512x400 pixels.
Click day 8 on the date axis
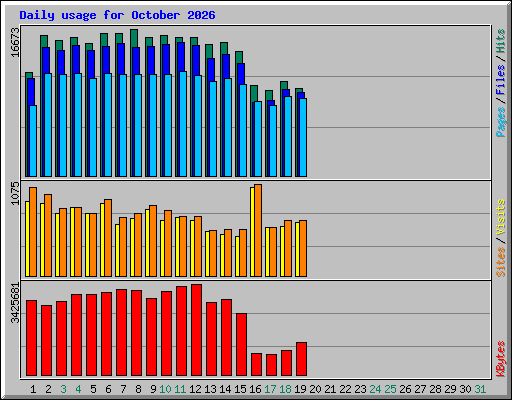(138, 389)
